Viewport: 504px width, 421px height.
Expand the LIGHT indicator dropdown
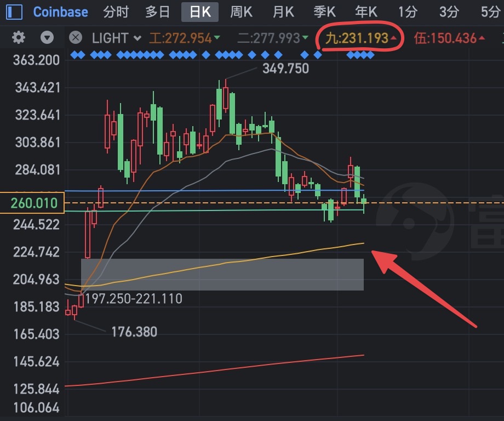coord(117,38)
